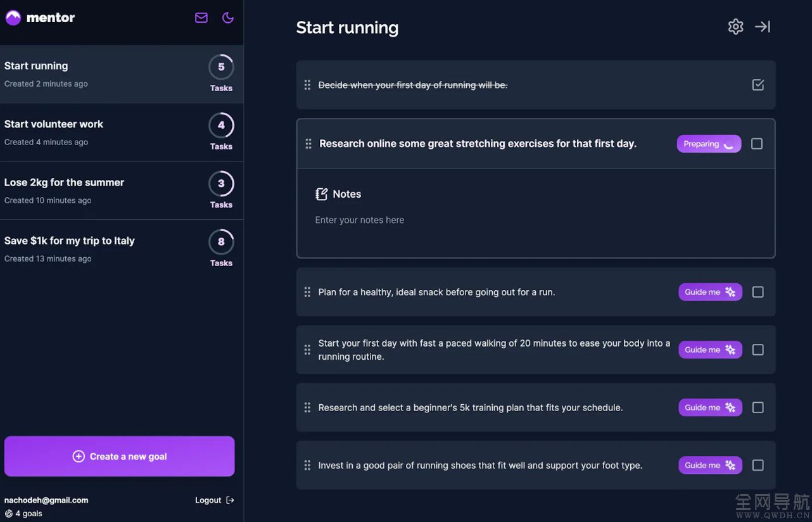
Task: Click the Notes edit icon
Action: click(321, 194)
